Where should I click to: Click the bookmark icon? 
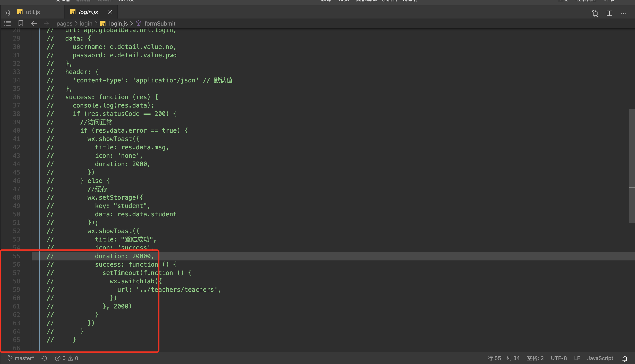click(21, 24)
